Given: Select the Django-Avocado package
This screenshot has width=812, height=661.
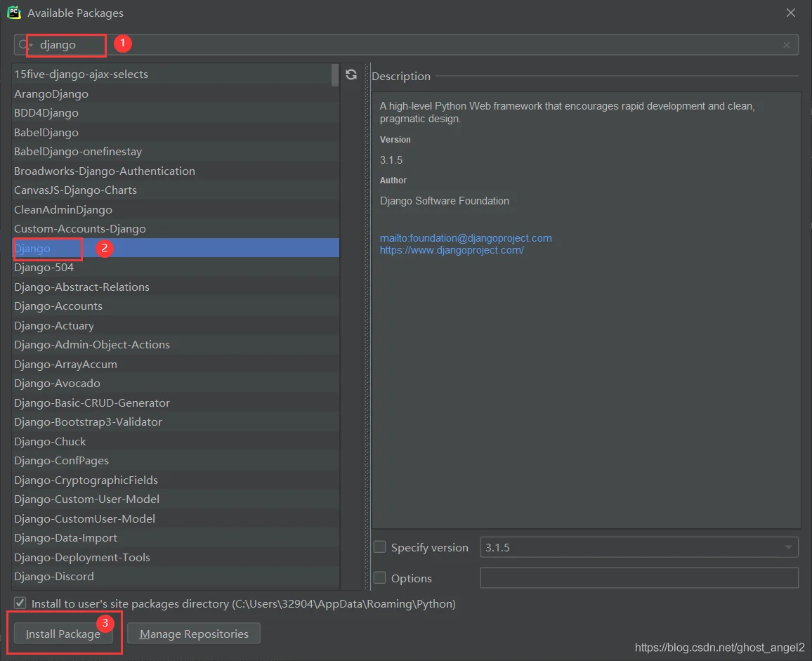Looking at the screenshot, I should pos(176,384).
